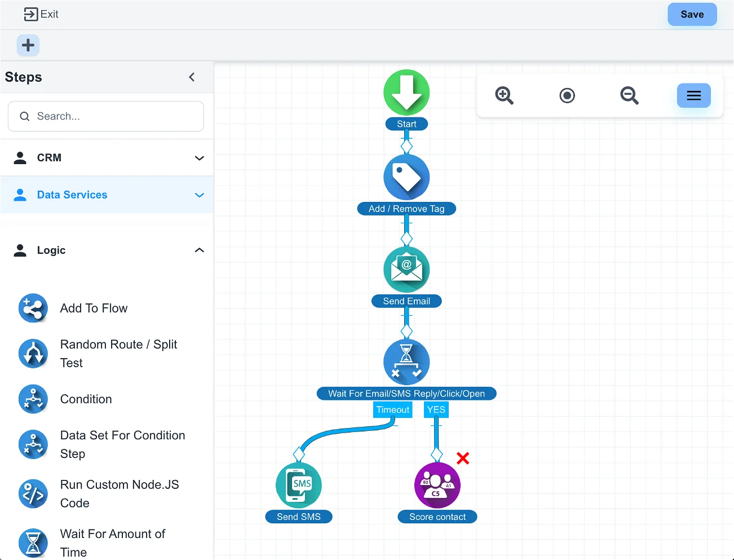The image size is (734, 560).
Task: Delete Score contact node with red X
Action: tap(463, 458)
